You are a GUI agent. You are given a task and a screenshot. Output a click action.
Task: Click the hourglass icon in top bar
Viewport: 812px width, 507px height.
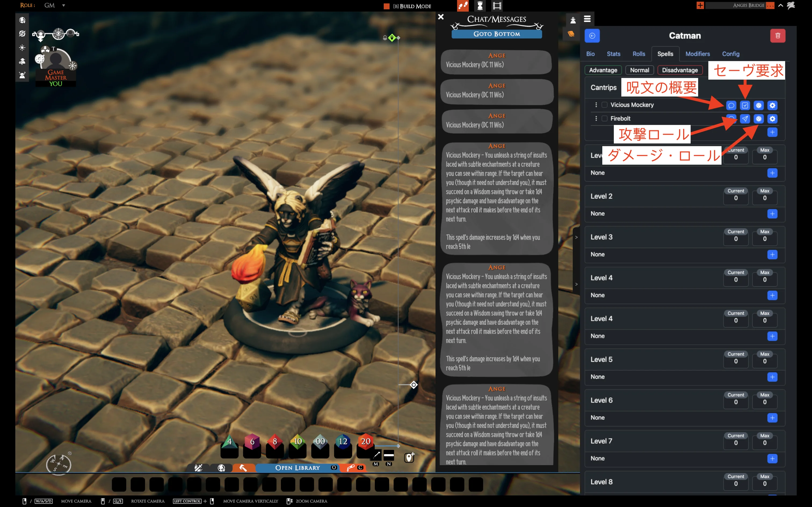click(480, 6)
